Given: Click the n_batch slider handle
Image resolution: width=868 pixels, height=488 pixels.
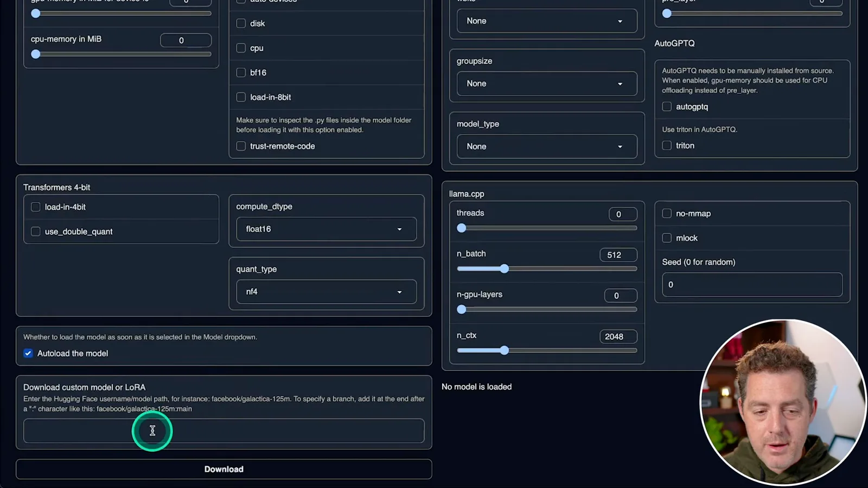Looking at the screenshot, I should coord(505,269).
